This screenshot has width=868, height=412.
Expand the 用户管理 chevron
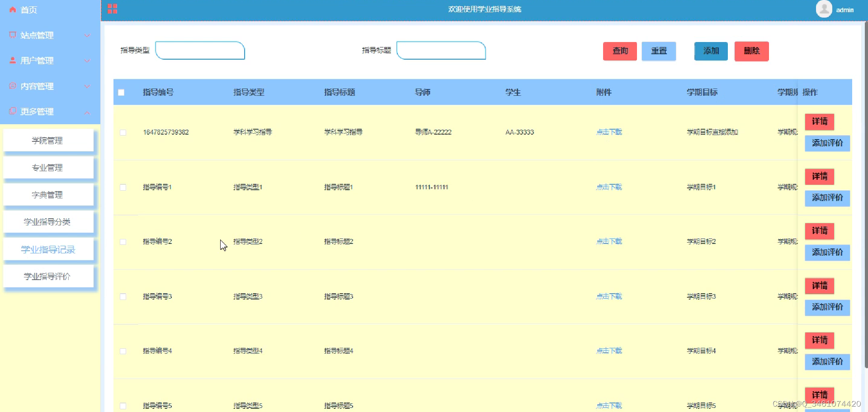pos(87,61)
